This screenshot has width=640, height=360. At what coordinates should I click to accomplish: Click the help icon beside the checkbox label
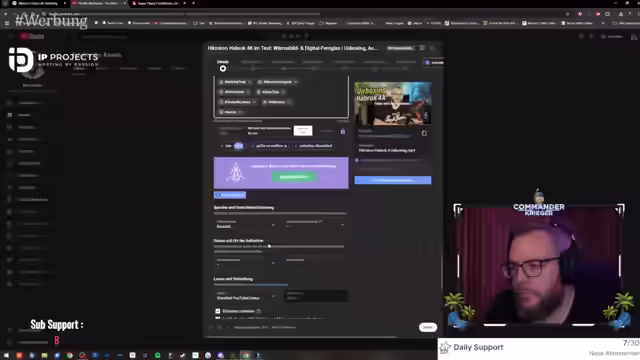[x=259, y=311]
